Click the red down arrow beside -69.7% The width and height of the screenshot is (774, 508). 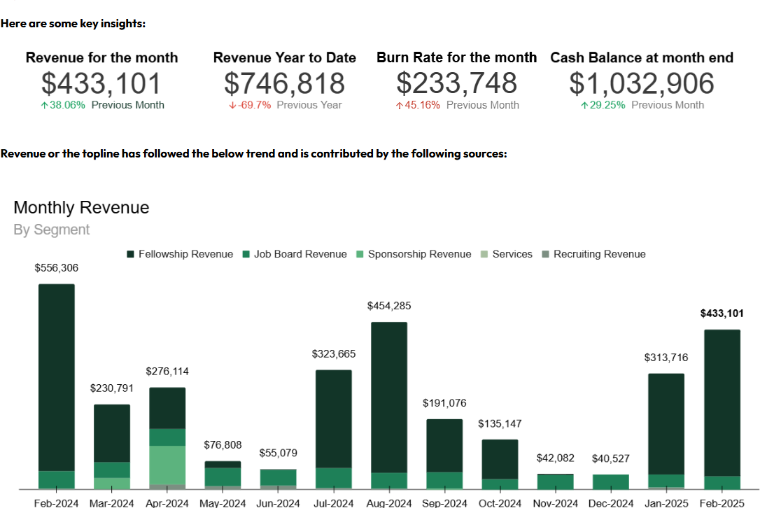click(232, 105)
